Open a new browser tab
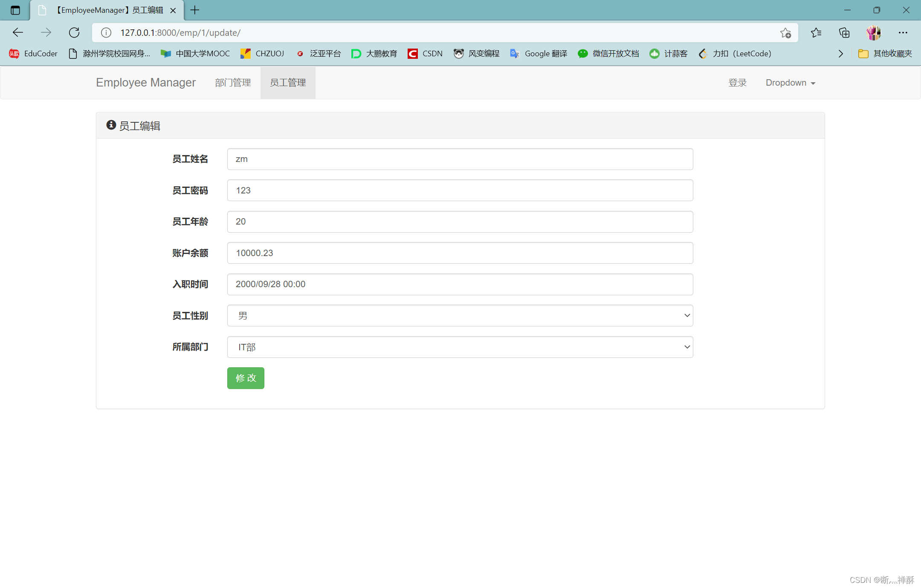This screenshot has width=921, height=588. click(x=195, y=10)
